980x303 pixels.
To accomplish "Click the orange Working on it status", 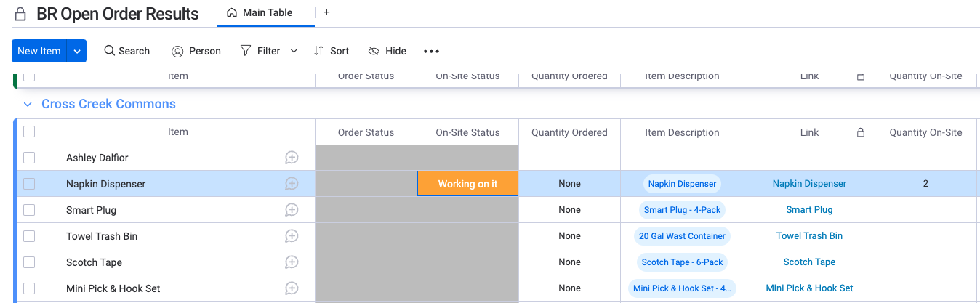I will [467, 184].
